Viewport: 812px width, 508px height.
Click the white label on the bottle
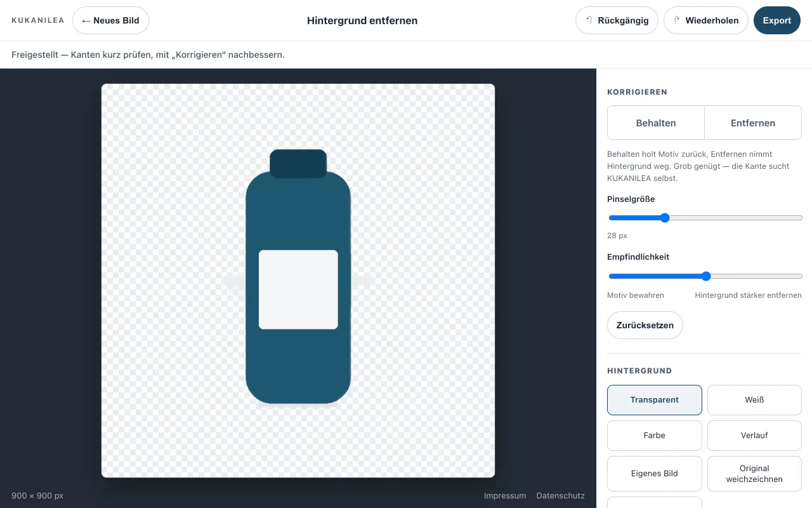point(298,290)
